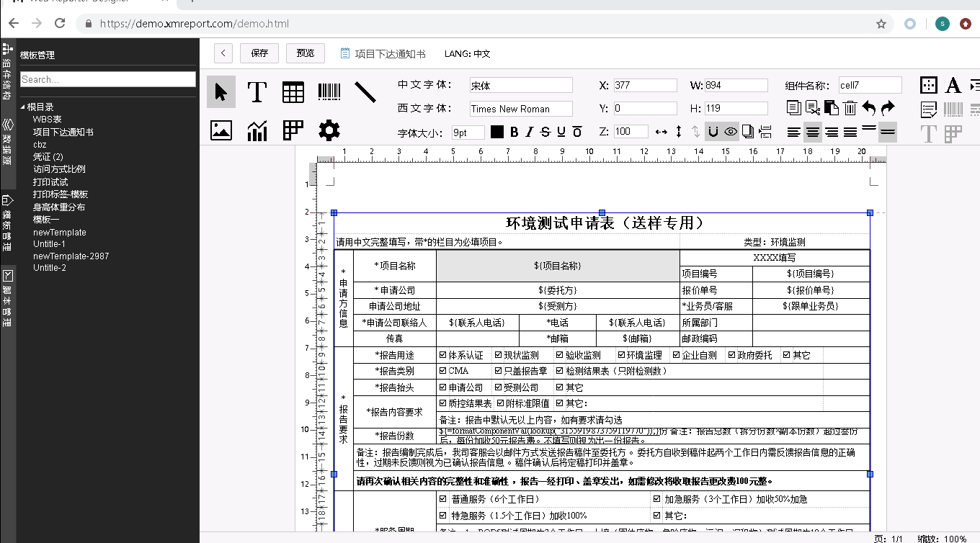This screenshot has width=980, height=543.
Task: Open the font size 9pt box
Action: (x=468, y=133)
